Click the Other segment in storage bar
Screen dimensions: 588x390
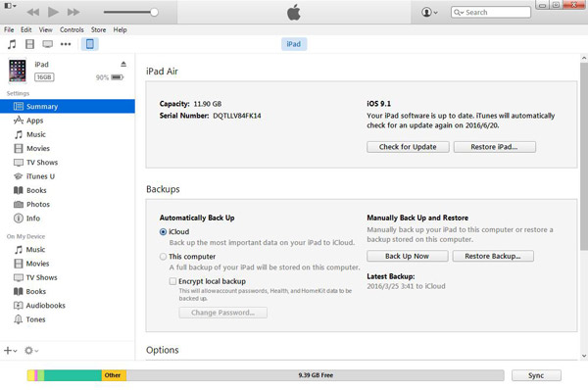click(114, 375)
